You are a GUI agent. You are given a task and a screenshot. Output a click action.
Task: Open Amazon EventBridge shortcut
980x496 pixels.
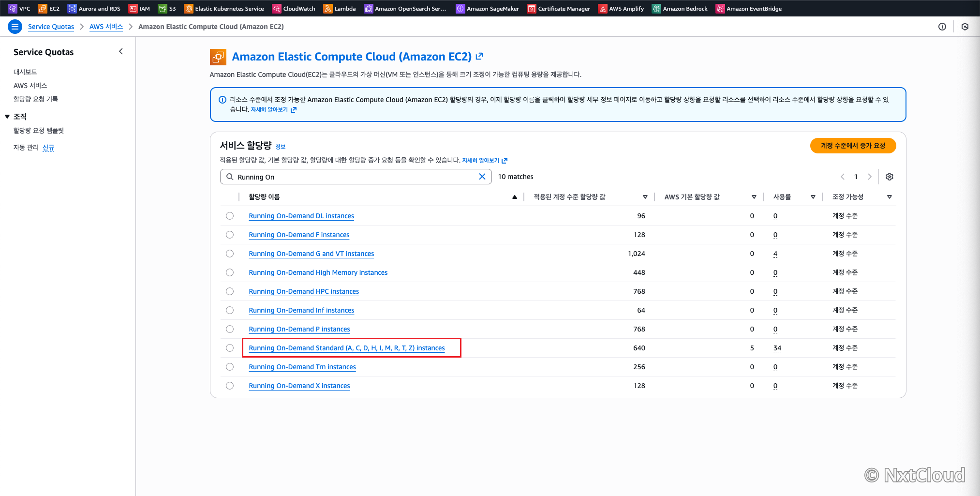coord(749,8)
